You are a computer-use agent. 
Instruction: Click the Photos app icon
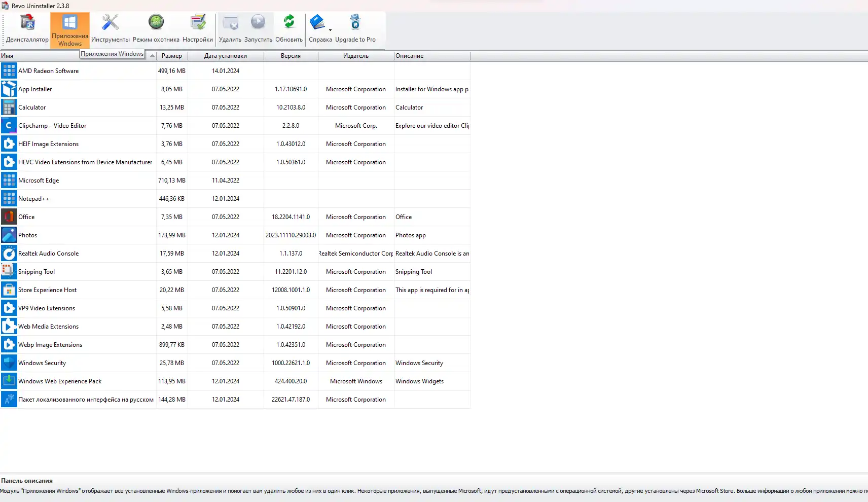[x=9, y=235]
